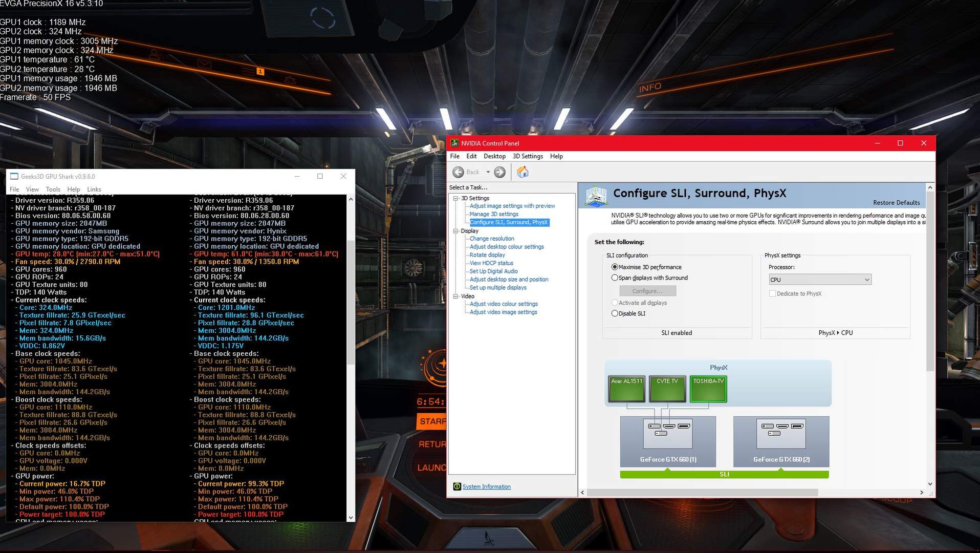The width and height of the screenshot is (980, 553).
Task: Open Set up multiple displays task
Action: tap(498, 288)
